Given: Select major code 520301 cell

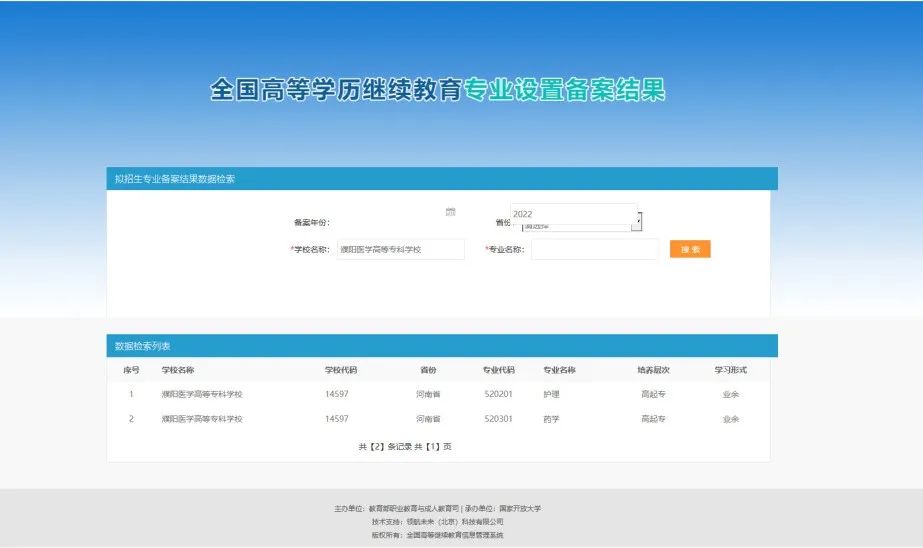Looking at the screenshot, I should (498, 419).
